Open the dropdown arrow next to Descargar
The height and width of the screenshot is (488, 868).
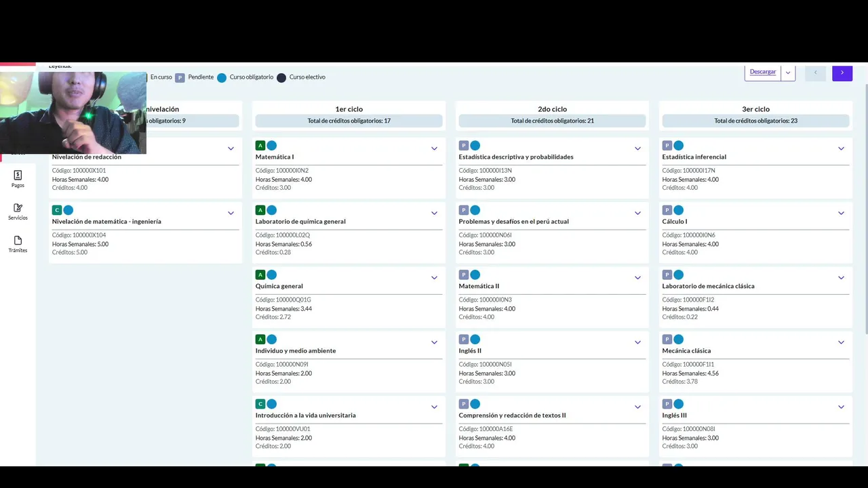pyautogui.click(x=787, y=73)
